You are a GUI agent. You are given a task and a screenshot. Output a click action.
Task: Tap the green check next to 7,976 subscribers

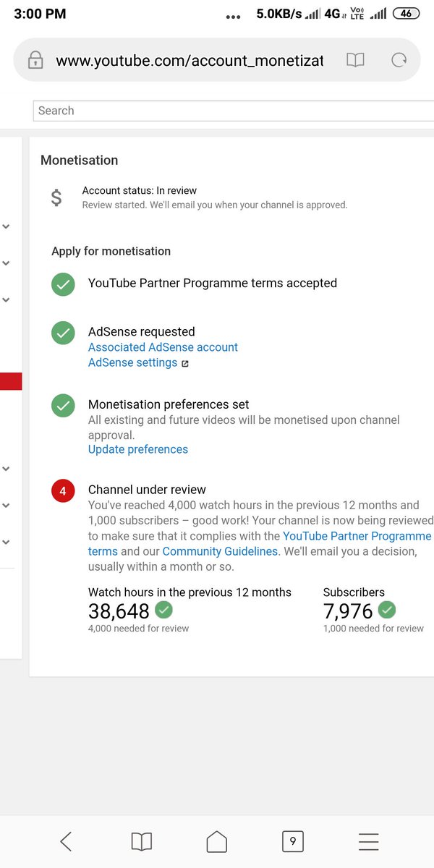point(388,609)
